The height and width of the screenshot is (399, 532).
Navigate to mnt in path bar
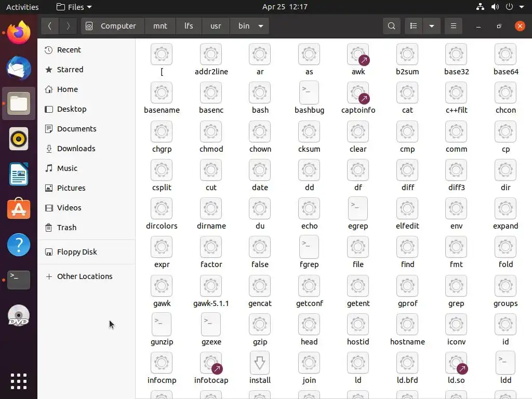pyautogui.click(x=160, y=26)
